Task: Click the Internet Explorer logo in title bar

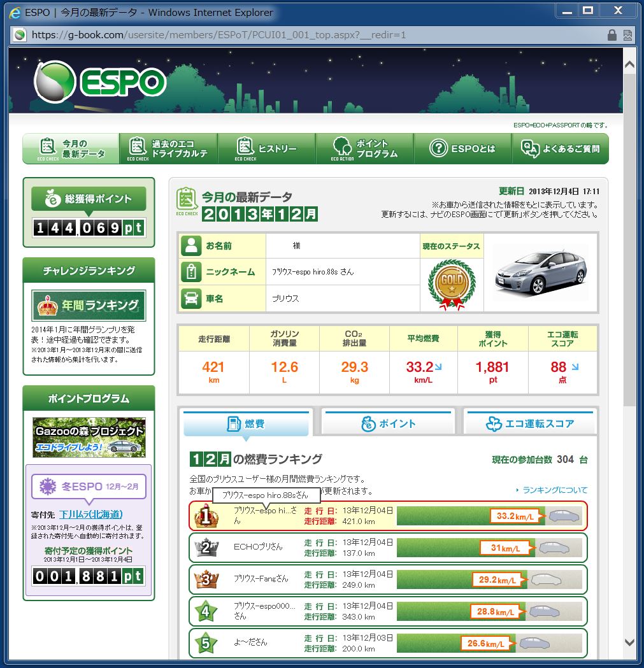Action: coord(15,13)
